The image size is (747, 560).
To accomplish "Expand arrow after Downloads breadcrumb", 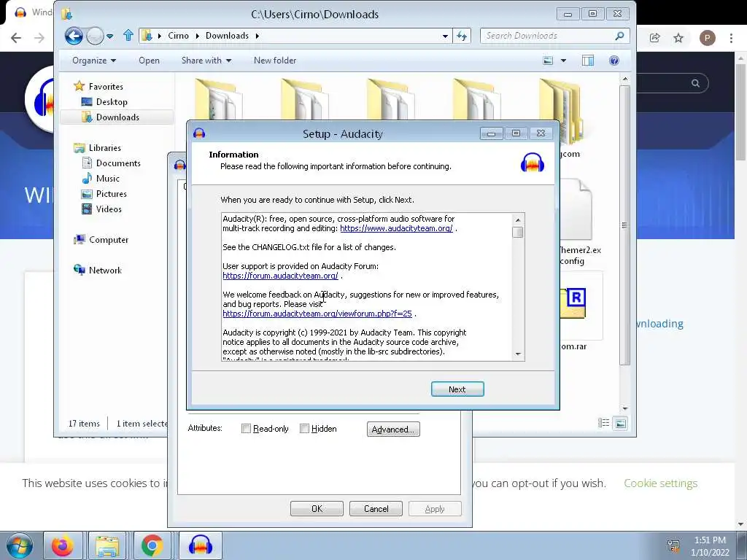I will [258, 36].
